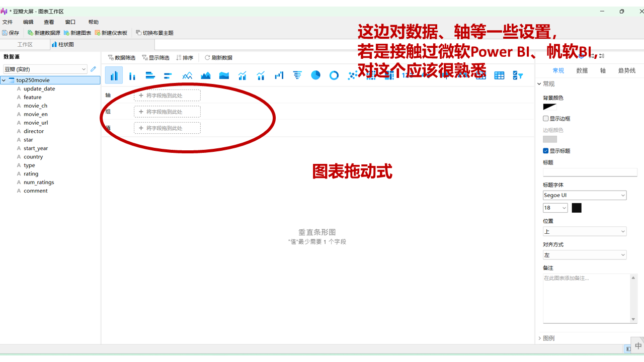
Task: Click the Sort (排序) button
Action: tap(185, 58)
